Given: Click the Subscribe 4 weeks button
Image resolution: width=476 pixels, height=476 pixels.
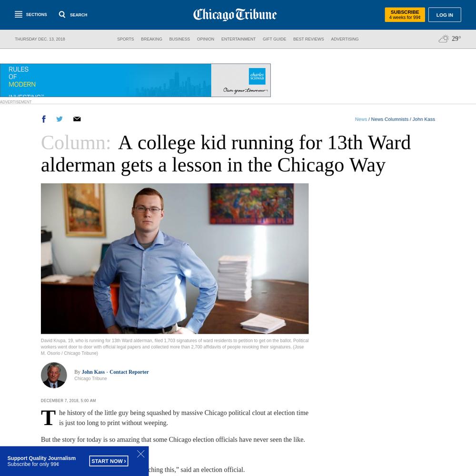Looking at the screenshot, I should click(x=405, y=15).
